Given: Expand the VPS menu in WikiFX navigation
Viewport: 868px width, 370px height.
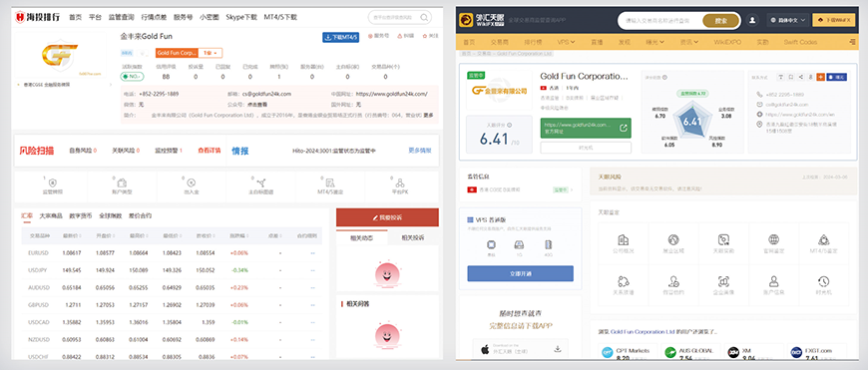Looking at the screenshot, I should click(567, 42).
